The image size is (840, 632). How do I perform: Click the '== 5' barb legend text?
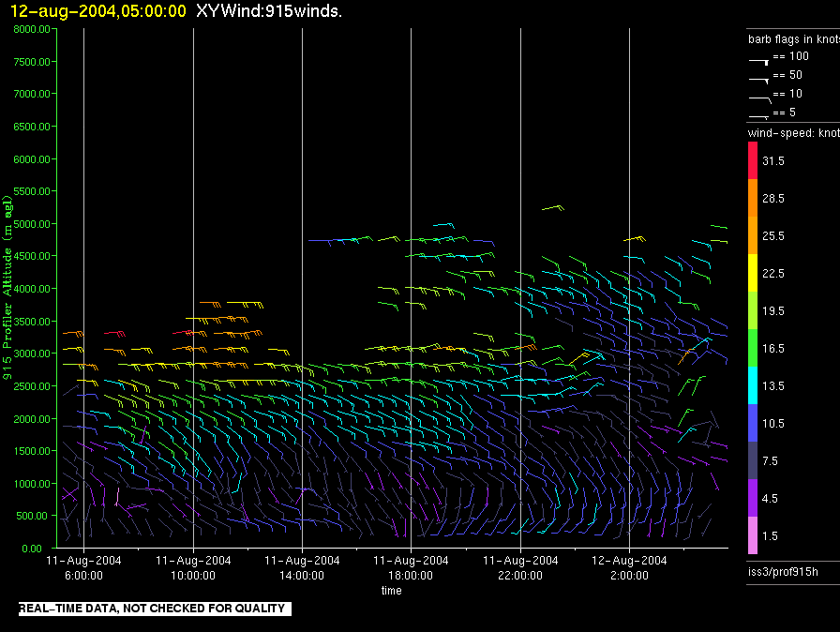[x=785, y=113]
